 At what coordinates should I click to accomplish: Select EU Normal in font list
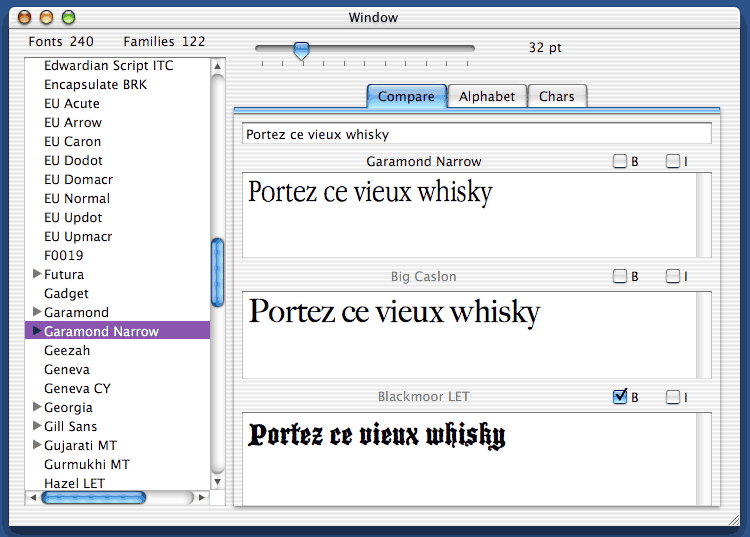(77, 198)
